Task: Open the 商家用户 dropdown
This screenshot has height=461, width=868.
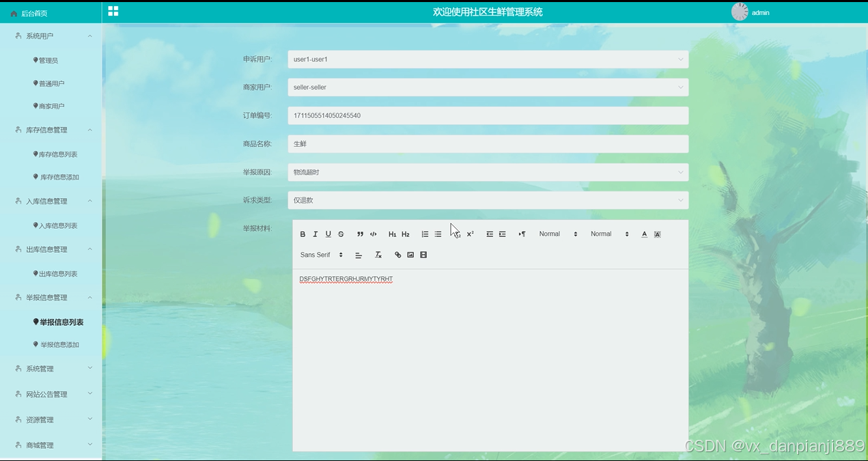Action: pos(488,87)
